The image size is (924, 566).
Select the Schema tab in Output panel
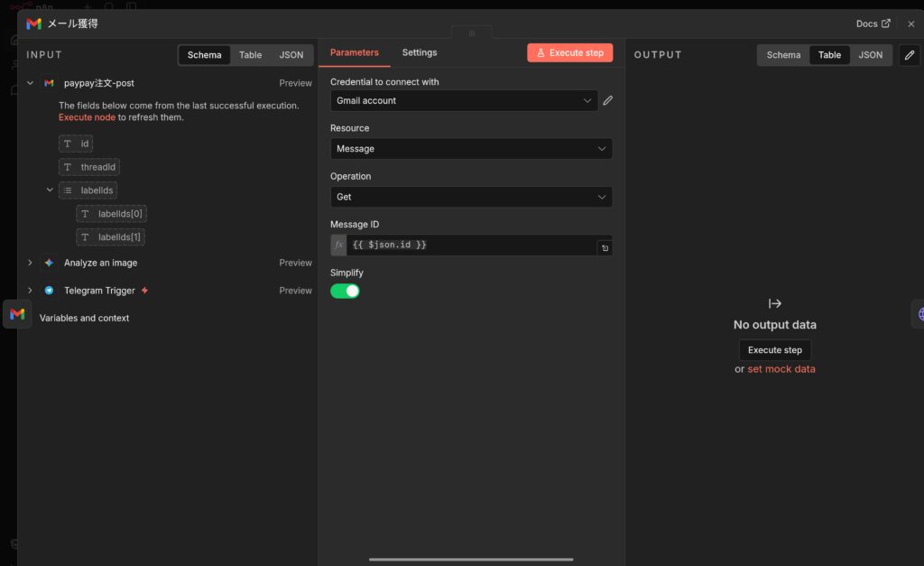pyautogui.click(x=783, y=55)
